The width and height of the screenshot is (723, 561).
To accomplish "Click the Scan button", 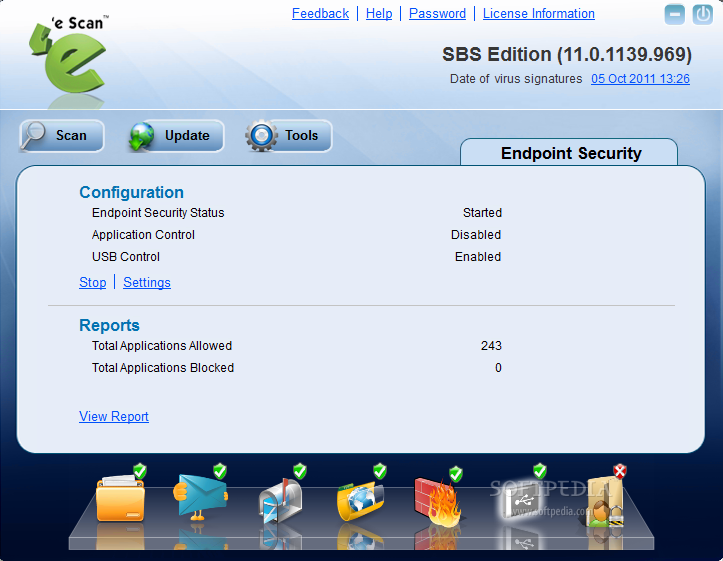I will (62, 136).
